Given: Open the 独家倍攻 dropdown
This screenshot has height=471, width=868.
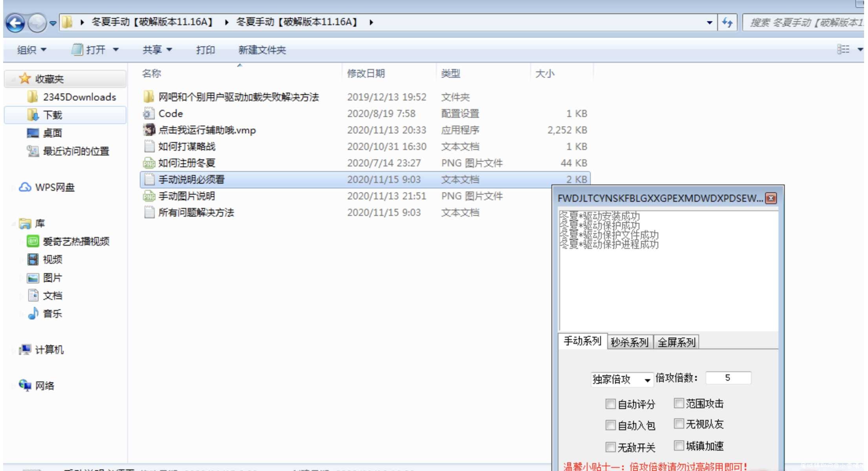Looking at the screenshot, I should click(x=622, y=379).
